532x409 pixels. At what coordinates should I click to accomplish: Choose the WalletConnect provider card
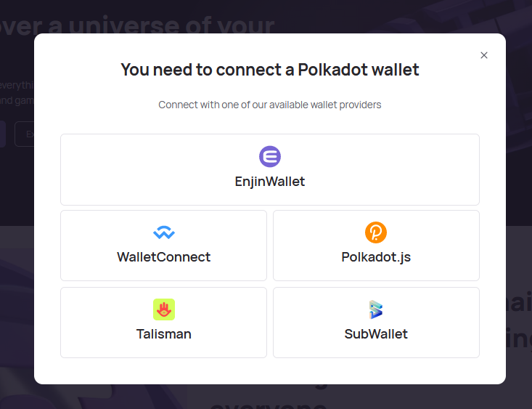pos(163,246)
